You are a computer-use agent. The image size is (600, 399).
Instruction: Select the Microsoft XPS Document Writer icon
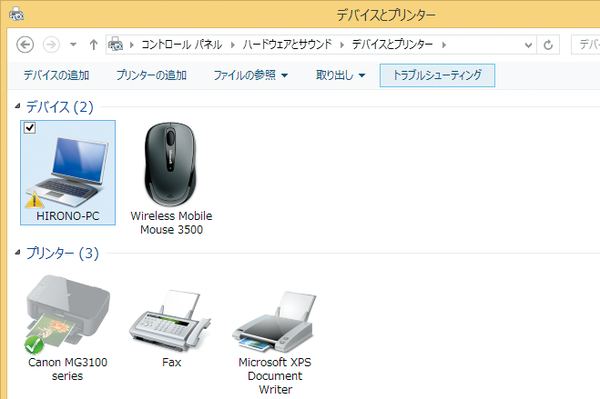click(x=275, y=321)
